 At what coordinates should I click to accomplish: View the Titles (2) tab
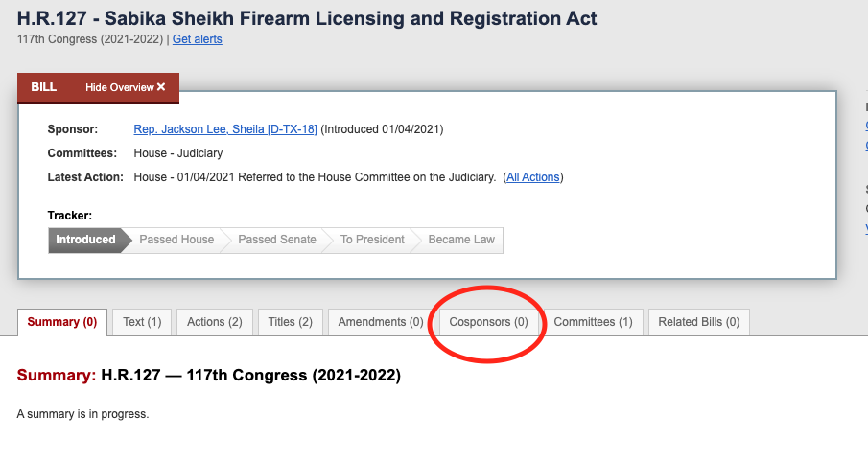pyautogui.click(x=291, y=322)
